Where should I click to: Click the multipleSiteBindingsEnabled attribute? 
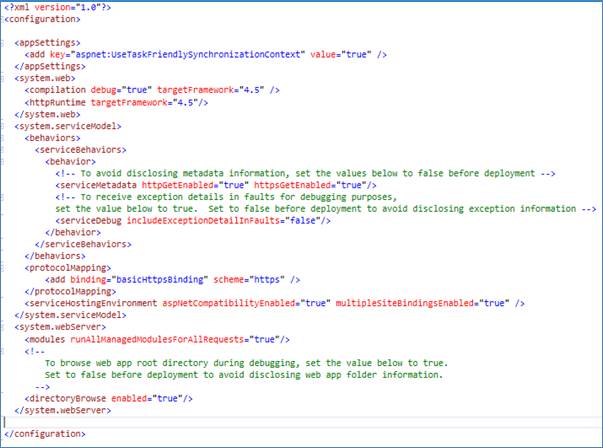tap(405, 303)
